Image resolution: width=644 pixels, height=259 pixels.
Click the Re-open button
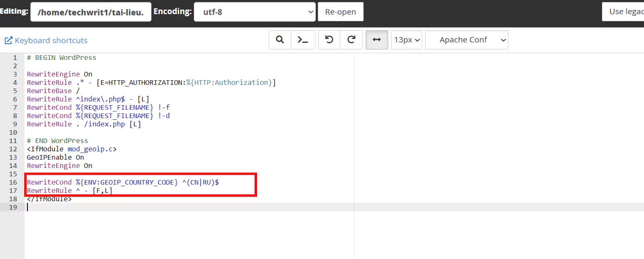340,12
